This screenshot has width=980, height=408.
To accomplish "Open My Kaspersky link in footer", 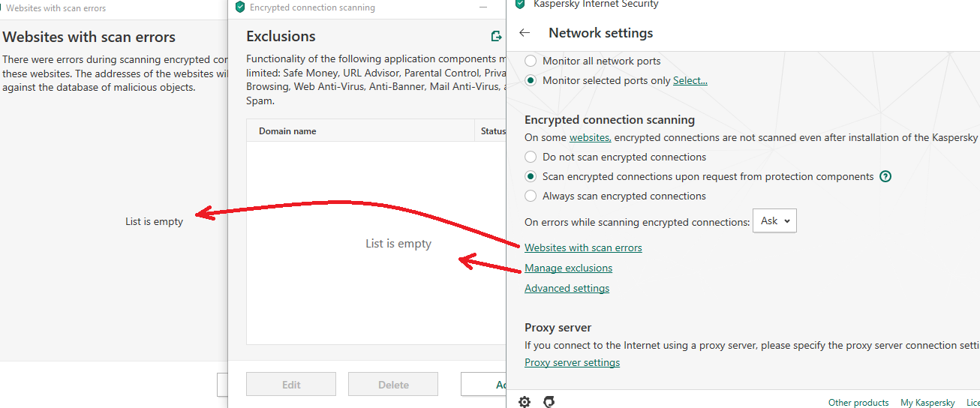I will tap(927, 403).
